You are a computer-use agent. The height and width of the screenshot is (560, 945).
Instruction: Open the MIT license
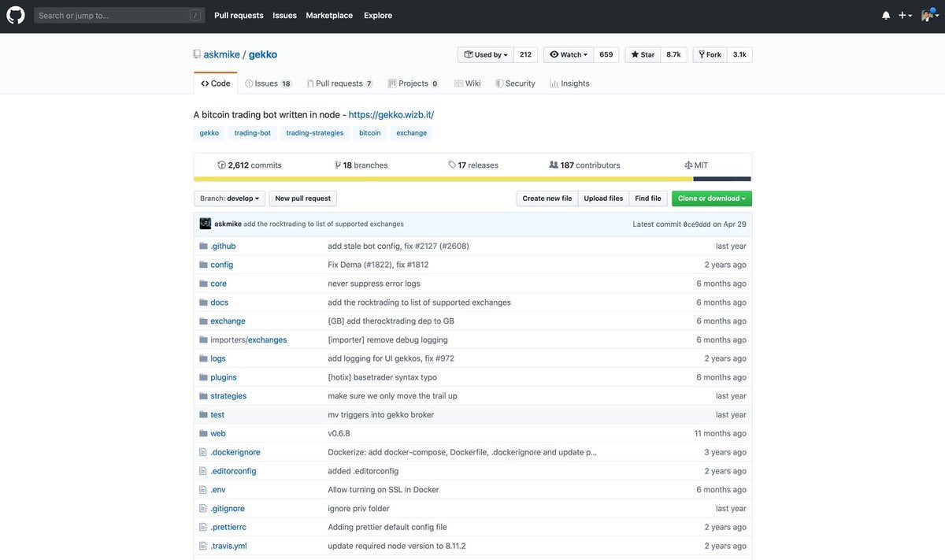(x=696, y=165)
